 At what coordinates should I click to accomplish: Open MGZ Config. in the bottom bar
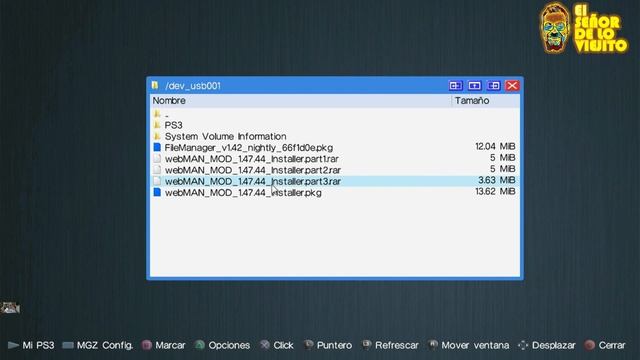(98, 345)
